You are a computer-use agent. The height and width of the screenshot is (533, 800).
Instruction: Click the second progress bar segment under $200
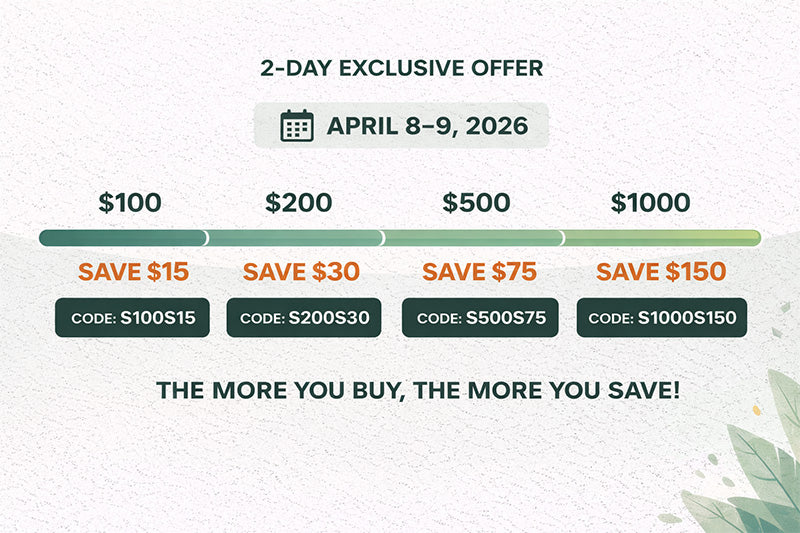[x=295, y=238]
